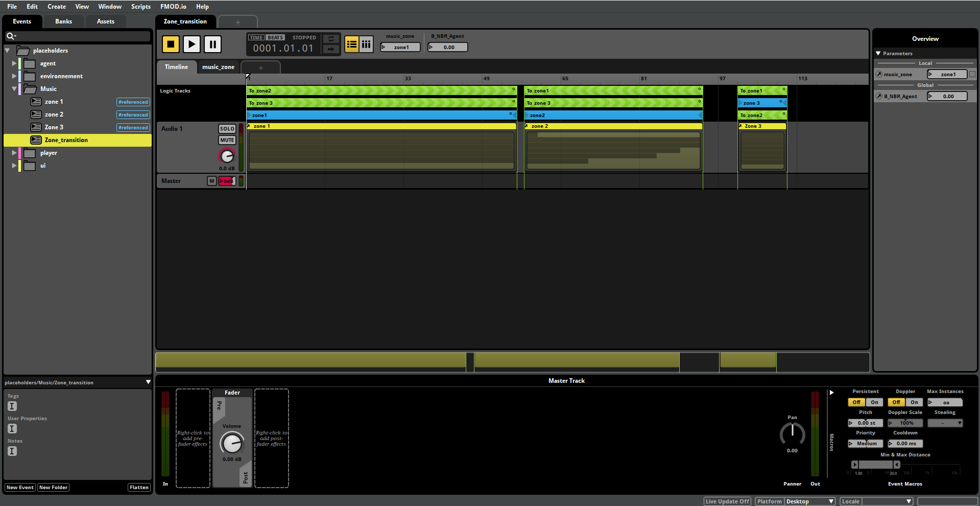This screenshot has height=506, width=980.
Task: Click the search magnifier icon in Events browser
Action: (x=10, y=36)
